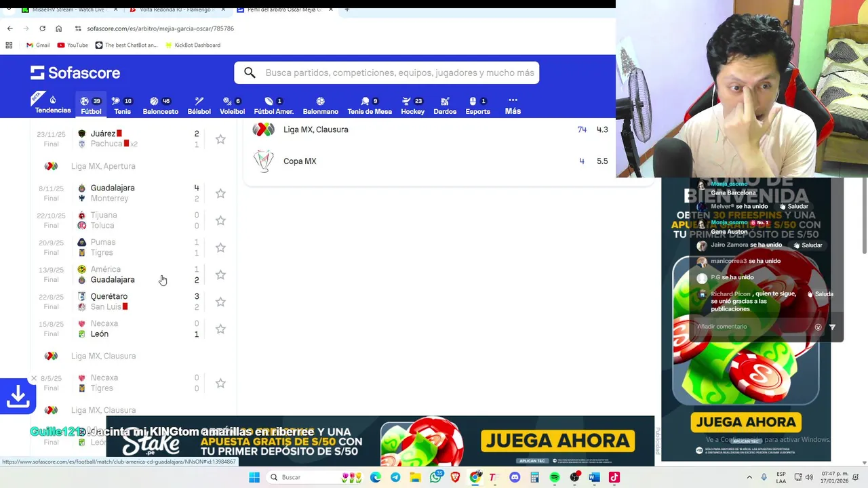This screenshot has width=868, height=488.
Task: Open the Chrome apps grid shortcut
Action: pos(9,45)
